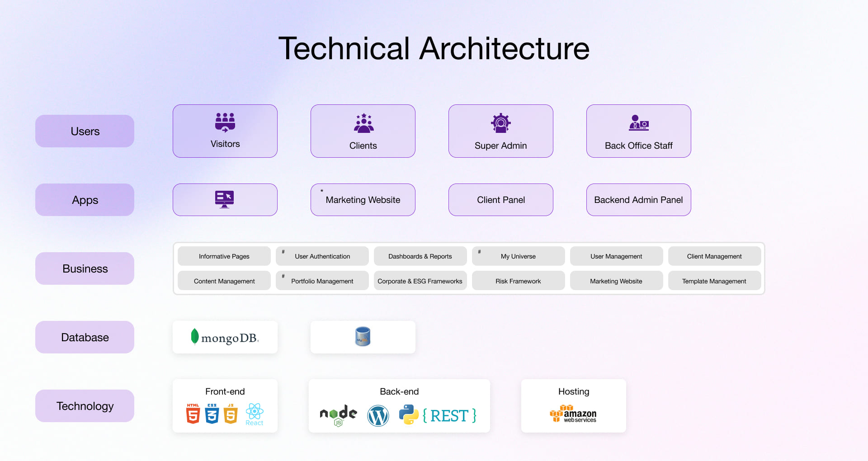
Task: Click the Users row label
Action: (85, 131)
